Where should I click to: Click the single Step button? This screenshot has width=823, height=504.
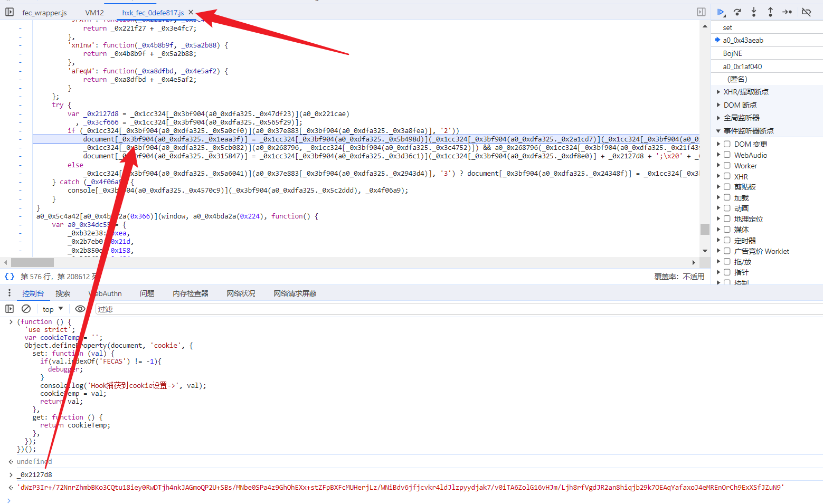(x=787, y=12)
